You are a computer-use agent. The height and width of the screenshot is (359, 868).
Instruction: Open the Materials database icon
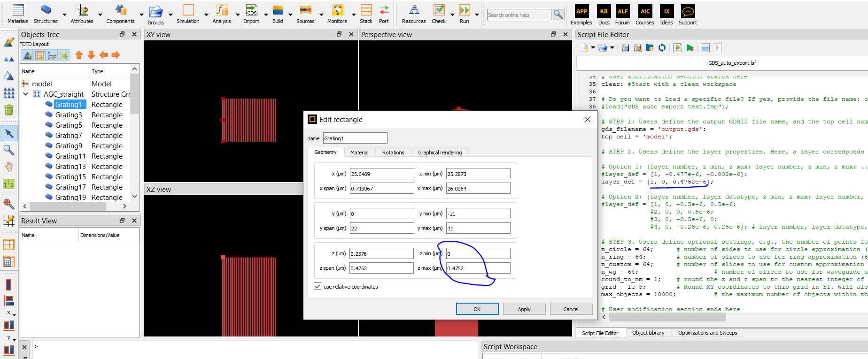click(18, 10)
